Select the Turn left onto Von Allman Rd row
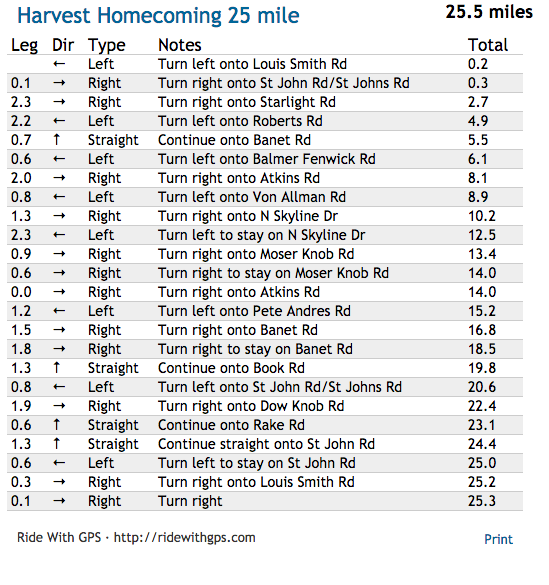Viewport: 549px width, 585px height. 265,197
